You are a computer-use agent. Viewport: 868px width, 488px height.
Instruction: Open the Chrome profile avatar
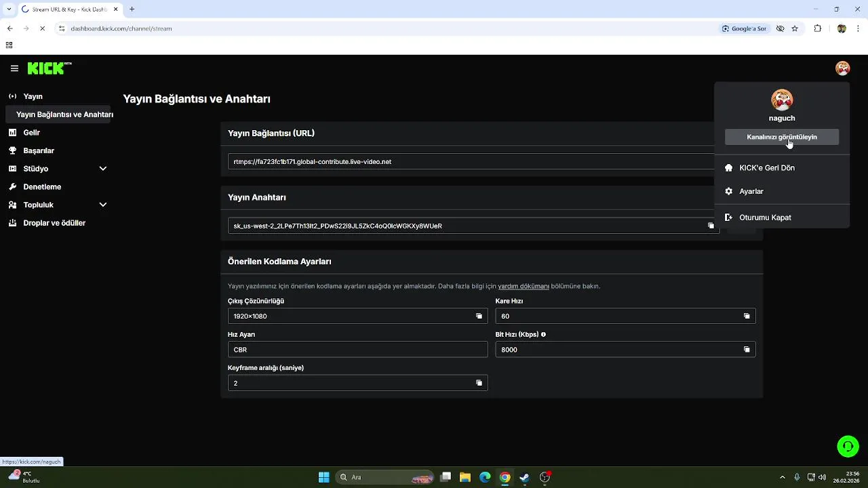click(842, 28)
